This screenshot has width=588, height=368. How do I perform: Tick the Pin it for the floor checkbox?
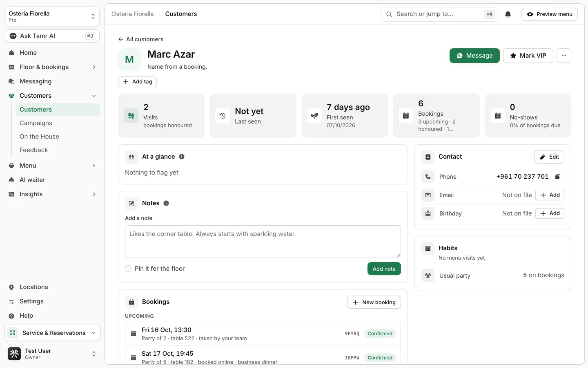(x=128, y=269)
